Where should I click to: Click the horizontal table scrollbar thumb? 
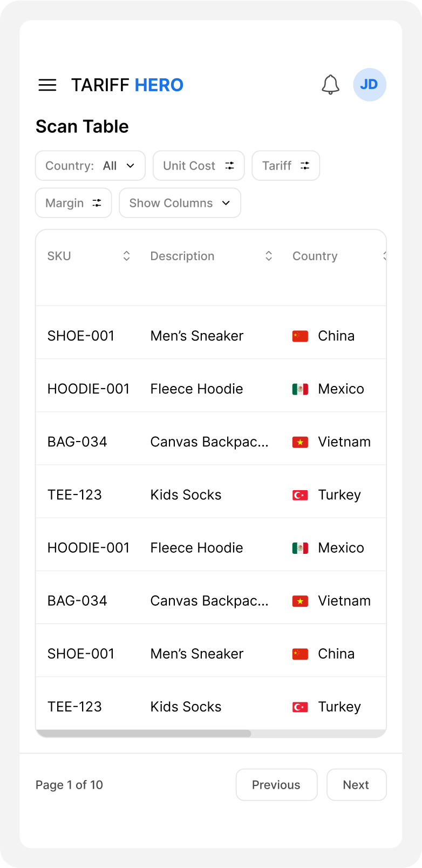click(144, 734)
